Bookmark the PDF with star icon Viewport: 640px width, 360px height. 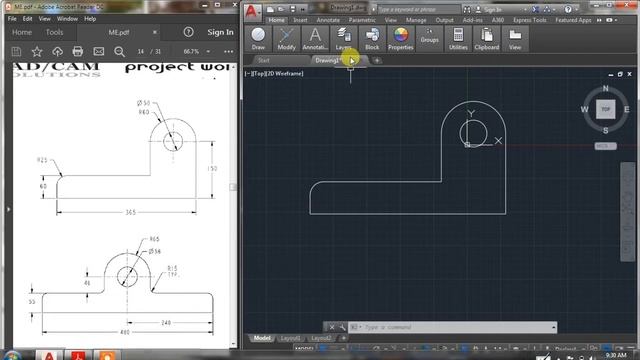(x=37, y=51)
